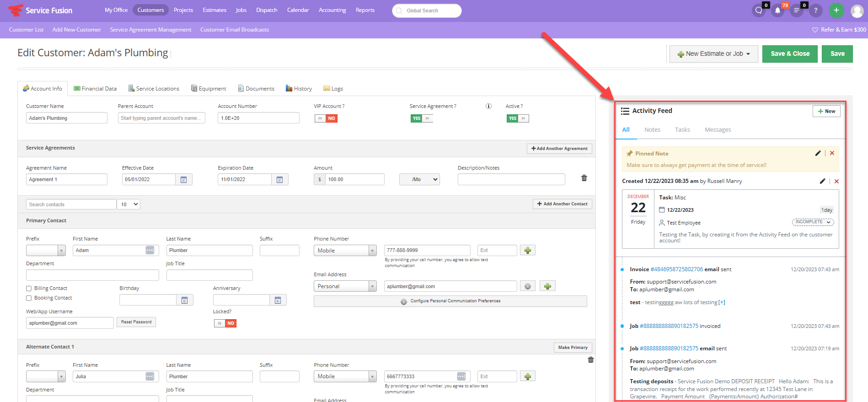
Task: Open the user profile avatar
Action: [x=857, y=11]
